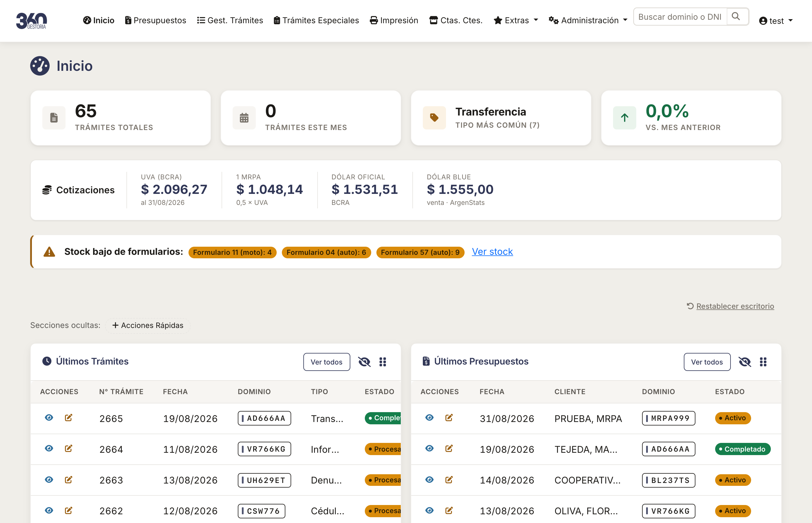The image size is (812, 523).
Task: View trámite 2665 eye icon
Action: [49, 417]
